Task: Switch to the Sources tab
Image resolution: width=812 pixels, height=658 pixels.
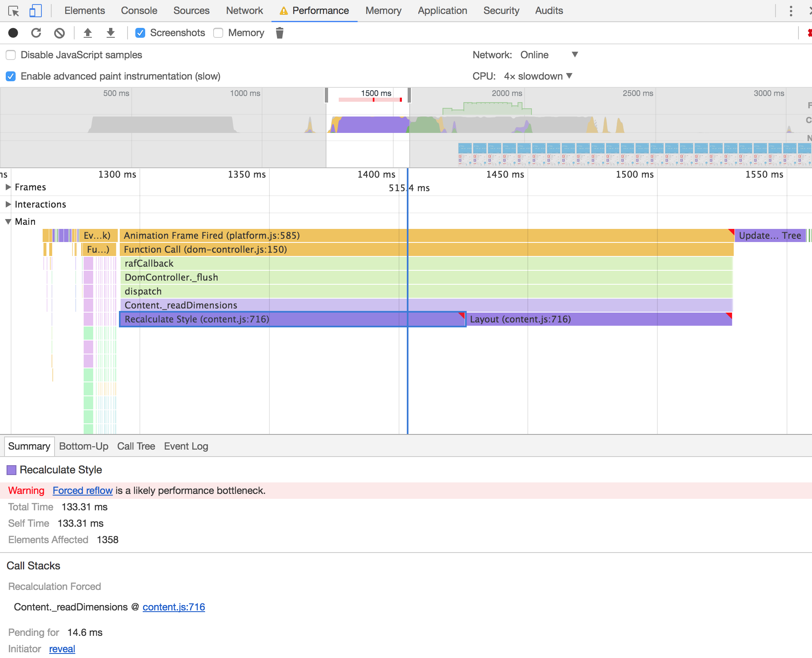Action: click(191, 11)
